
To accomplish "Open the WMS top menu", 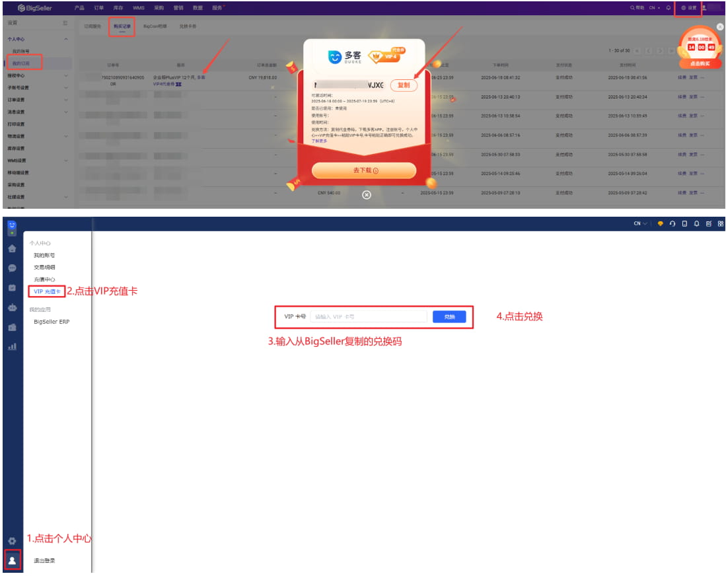I will (139, 8).
